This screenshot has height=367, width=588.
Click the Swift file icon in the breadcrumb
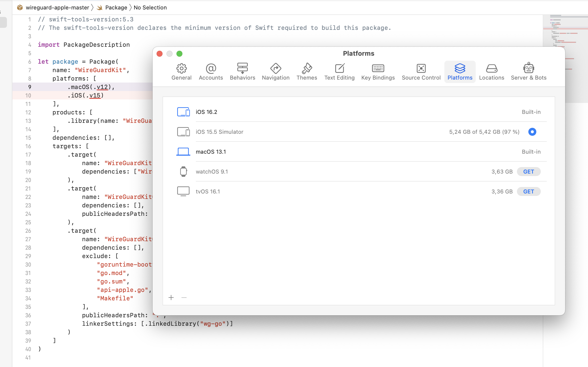coord(100,7)
